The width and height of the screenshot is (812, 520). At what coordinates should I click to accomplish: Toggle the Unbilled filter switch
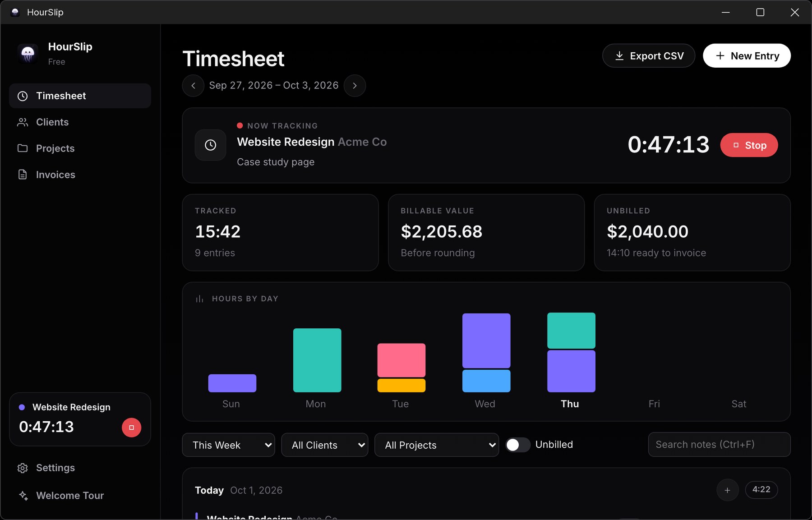click(517, 445)
